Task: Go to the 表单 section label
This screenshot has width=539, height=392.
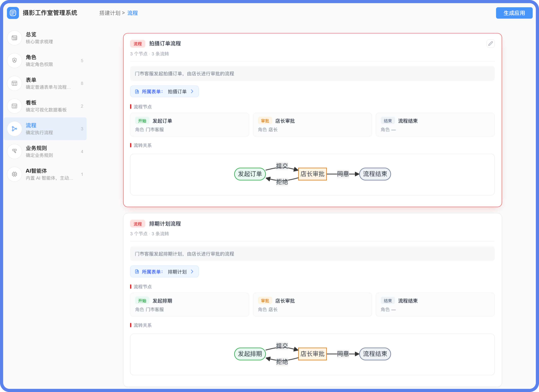Action: pyautogui.click(x=31, y=80)
